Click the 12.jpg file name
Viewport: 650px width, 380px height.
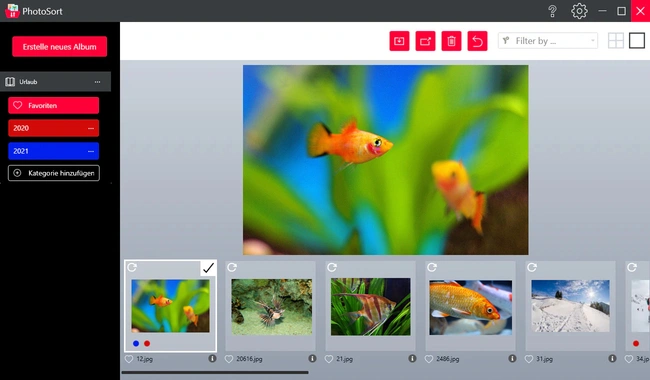tap(145, 359)
